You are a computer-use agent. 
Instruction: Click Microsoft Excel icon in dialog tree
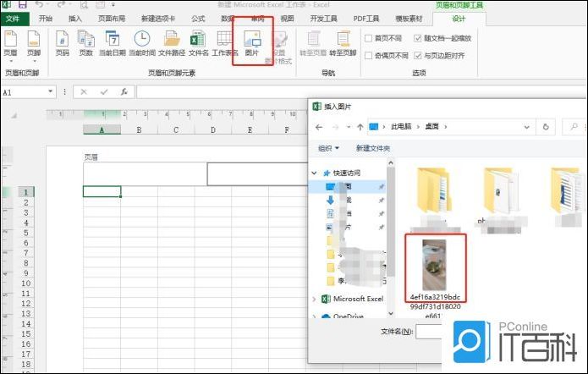coord(326,299)
